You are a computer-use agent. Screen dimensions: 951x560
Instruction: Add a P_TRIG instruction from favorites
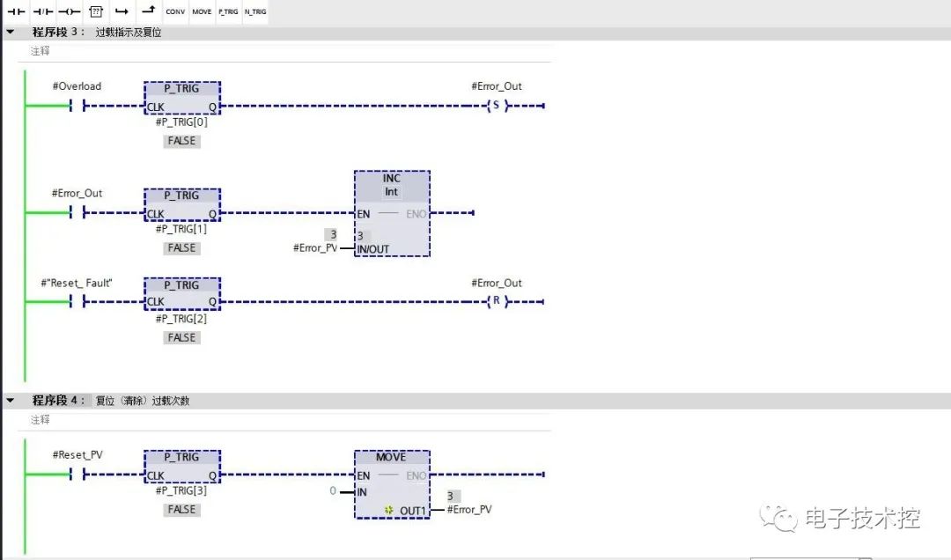coord(228,11)
